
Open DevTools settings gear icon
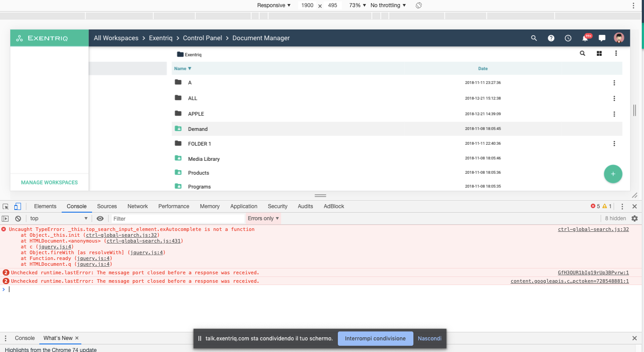coord(634,218)
